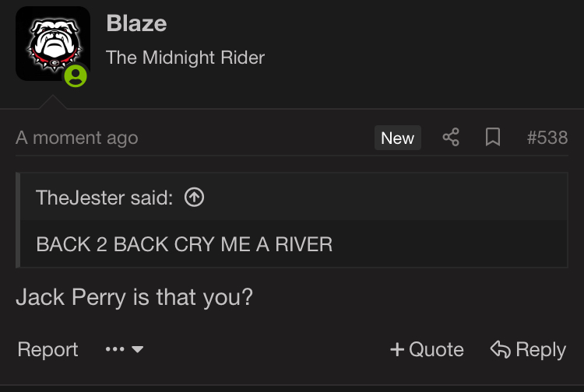Bookmark this post
The image size is (584, 392).
492,138
